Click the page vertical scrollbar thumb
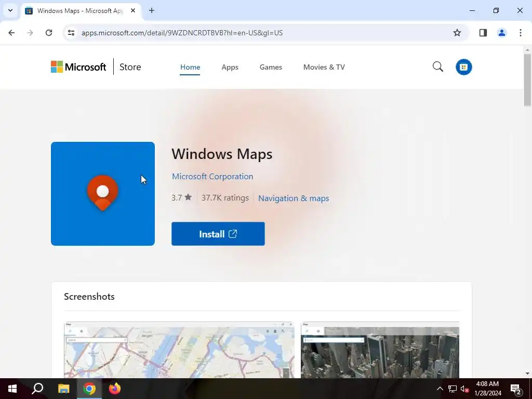Screen dimensions: 532x399 tap(527, 80)
